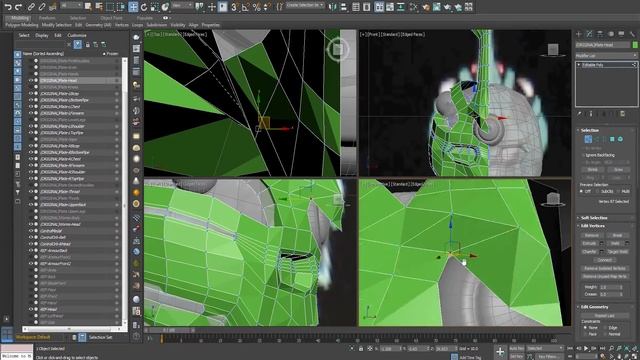640x360 pixels.
Task: Toggle visibility eye of ControlMedal row
Action: click(x=31, y=231)
